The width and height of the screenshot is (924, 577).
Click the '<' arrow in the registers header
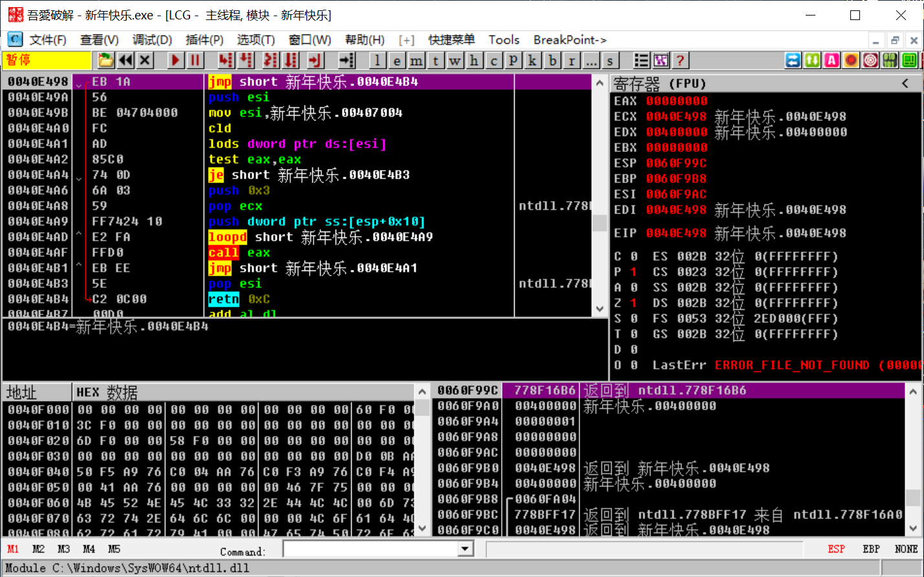click(905, 83)
